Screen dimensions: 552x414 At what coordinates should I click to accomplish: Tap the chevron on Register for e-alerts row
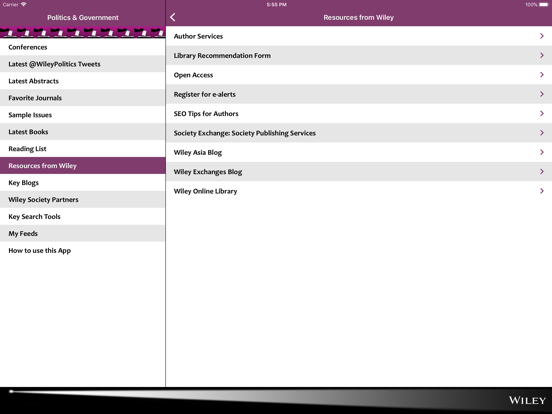[542, 94]
